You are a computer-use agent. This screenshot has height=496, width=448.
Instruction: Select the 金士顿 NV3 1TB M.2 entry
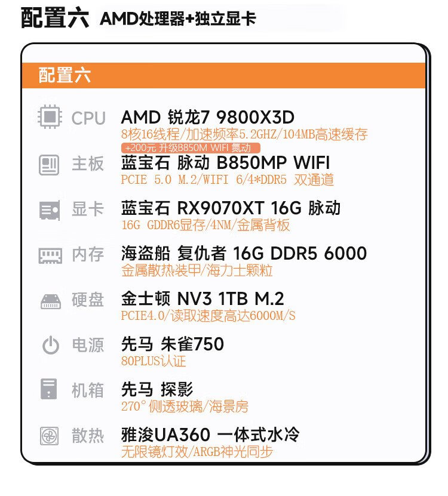202,299
